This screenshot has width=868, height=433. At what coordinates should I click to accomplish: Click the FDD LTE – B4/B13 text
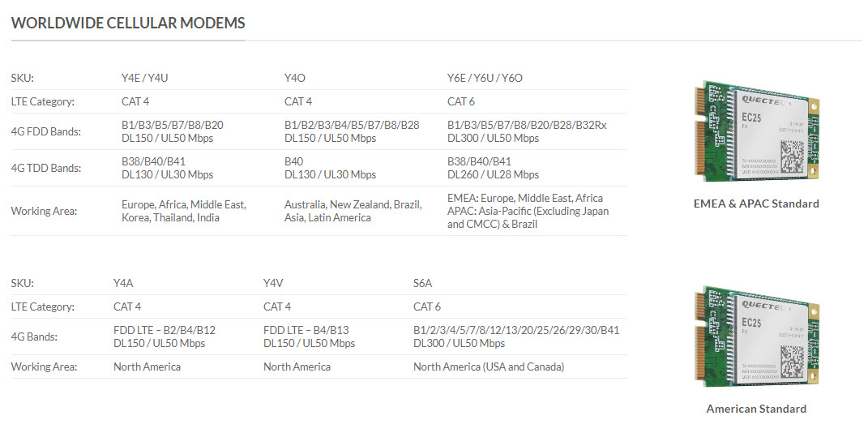tap(306, 330)
